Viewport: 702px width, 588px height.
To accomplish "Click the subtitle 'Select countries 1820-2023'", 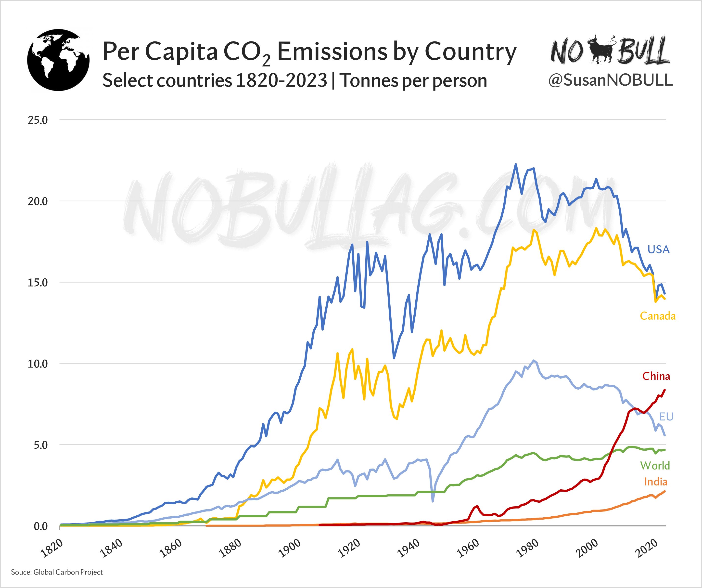I will (215, 81).
